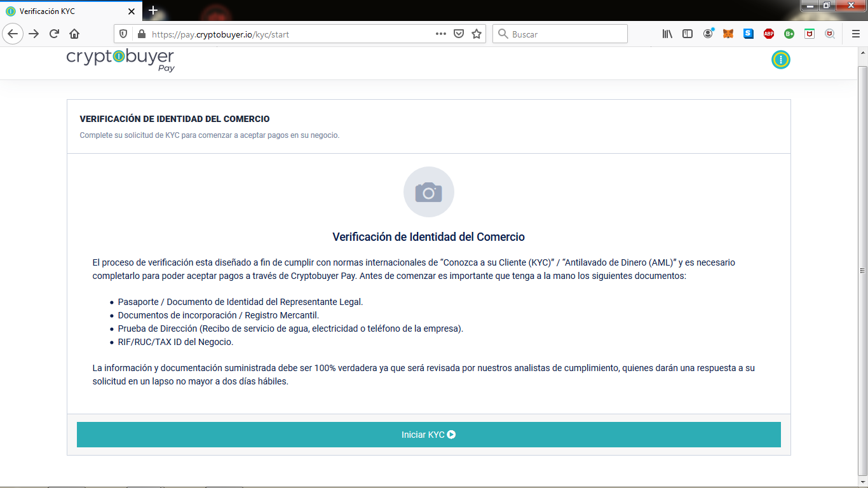Close the Verificación KYC tab

pos(132,11)
